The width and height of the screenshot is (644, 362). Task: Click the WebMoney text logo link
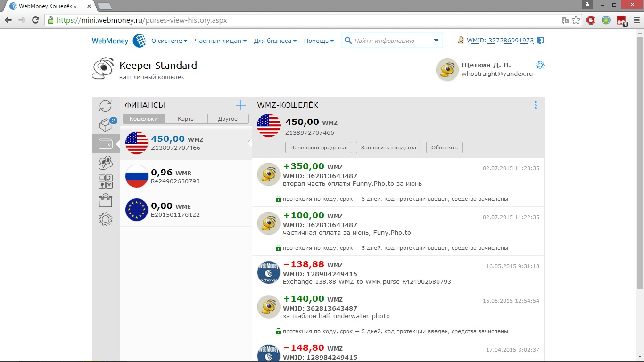(x=110, y=41)
